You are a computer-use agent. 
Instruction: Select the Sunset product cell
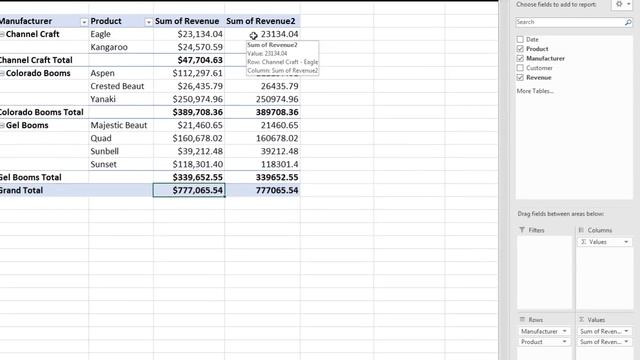[121, 164]
